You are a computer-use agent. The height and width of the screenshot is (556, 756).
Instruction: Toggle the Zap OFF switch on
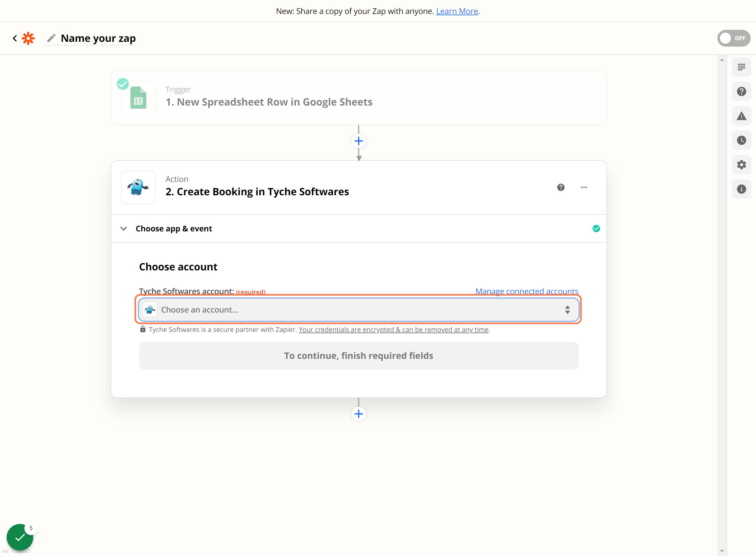pos(734,38)
